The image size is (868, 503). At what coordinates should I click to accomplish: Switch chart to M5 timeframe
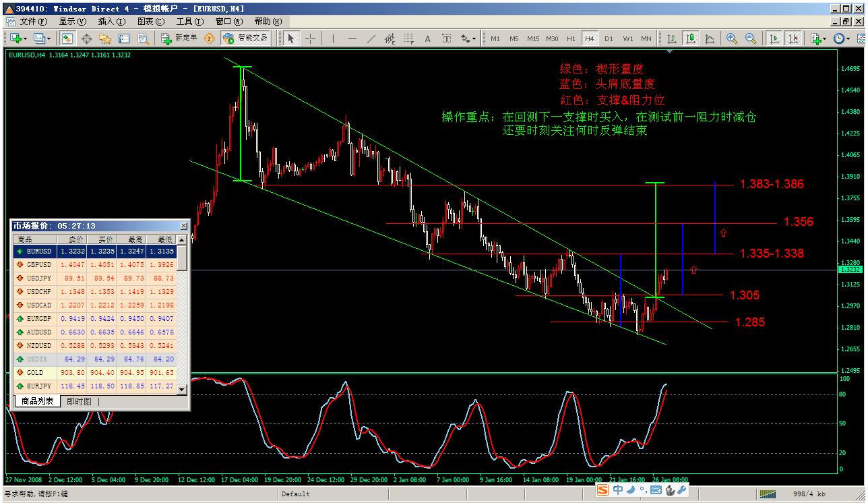point(514,38)
